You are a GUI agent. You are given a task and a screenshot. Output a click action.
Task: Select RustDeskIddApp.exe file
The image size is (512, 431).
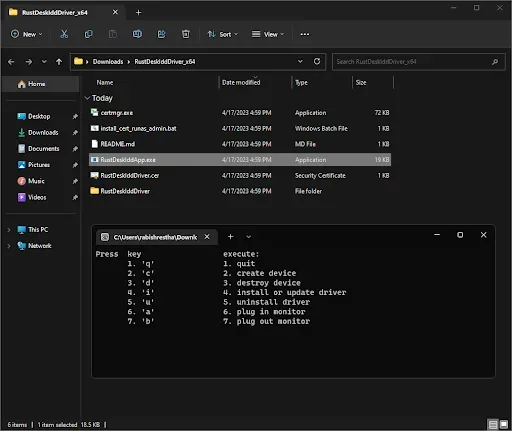tap(240, 160)
